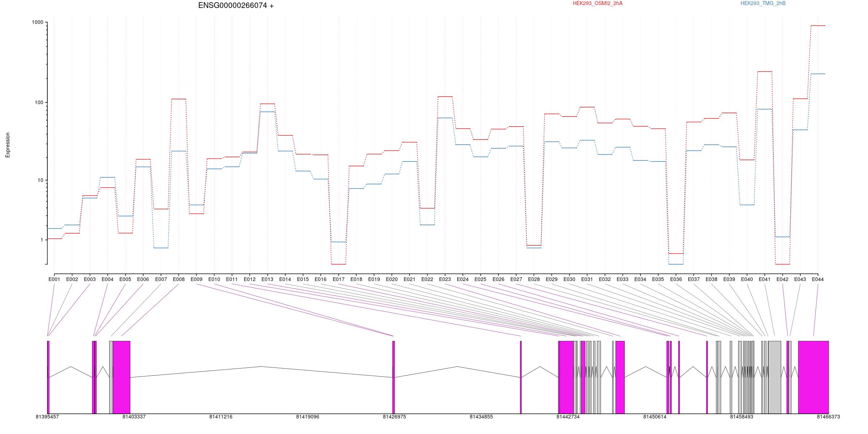Select exon label E037

[694, 279]
